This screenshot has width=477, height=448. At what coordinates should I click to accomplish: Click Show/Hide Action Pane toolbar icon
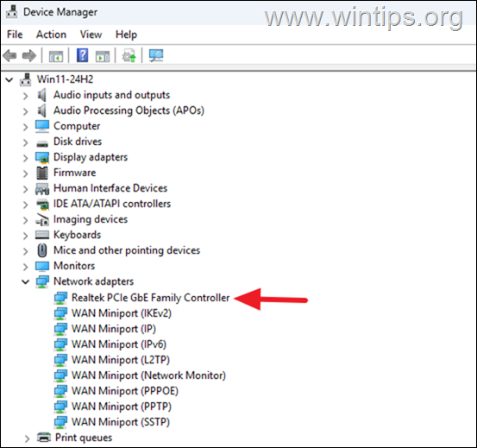103,56
